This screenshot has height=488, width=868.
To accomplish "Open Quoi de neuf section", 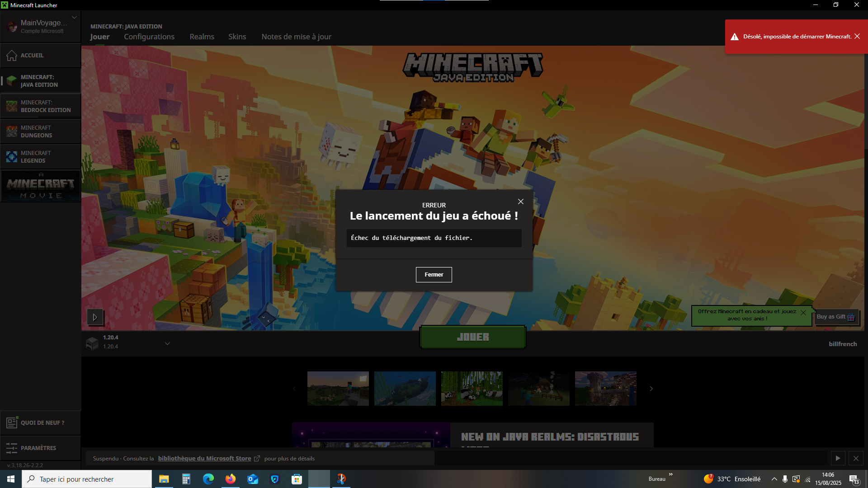I will tap(41, 423).
